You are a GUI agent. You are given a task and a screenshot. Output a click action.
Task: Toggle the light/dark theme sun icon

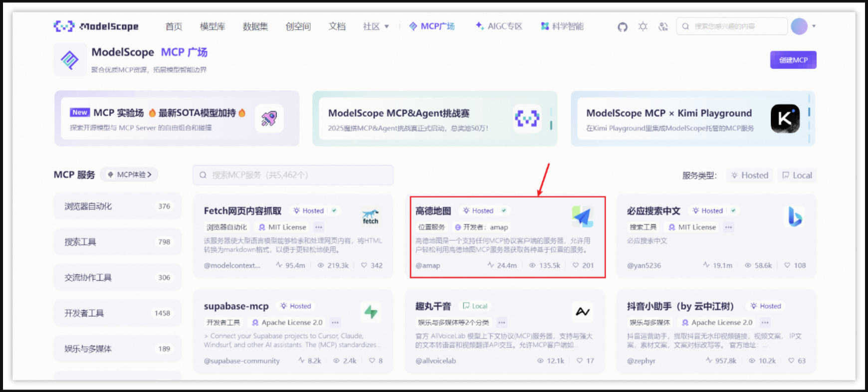click(x=643, y=26)
